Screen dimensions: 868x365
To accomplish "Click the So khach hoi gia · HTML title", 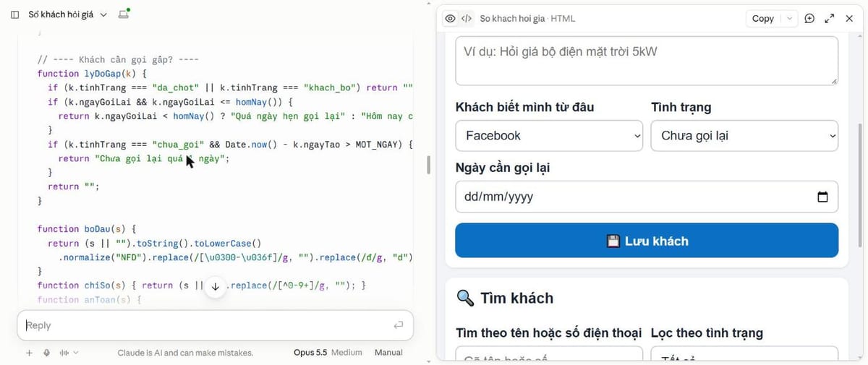I will coord(527,19).
